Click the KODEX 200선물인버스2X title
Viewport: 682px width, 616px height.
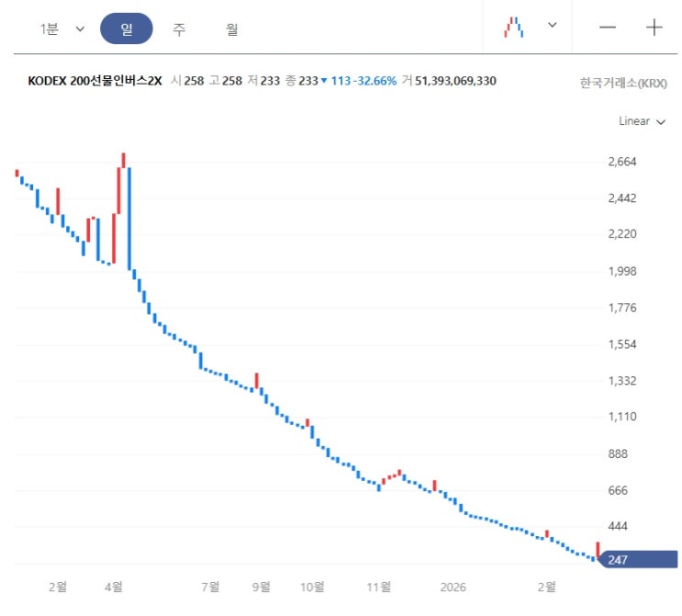click(95, 81)
